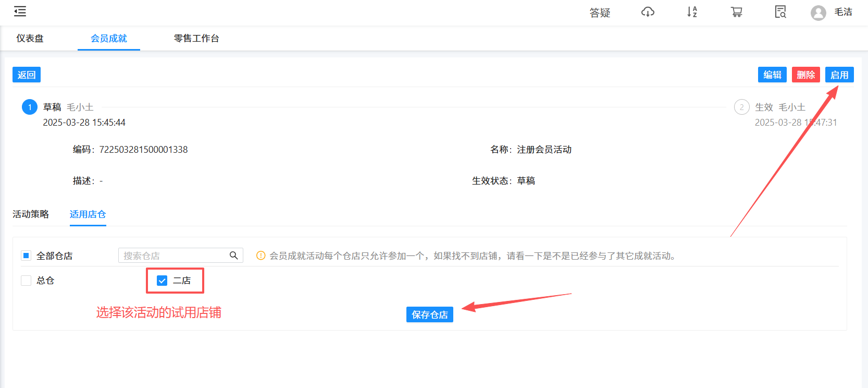Image resolution: width=868 pixels, height=388 pixels.
Task: Click the cloud download icon
Action: [648, 12]
